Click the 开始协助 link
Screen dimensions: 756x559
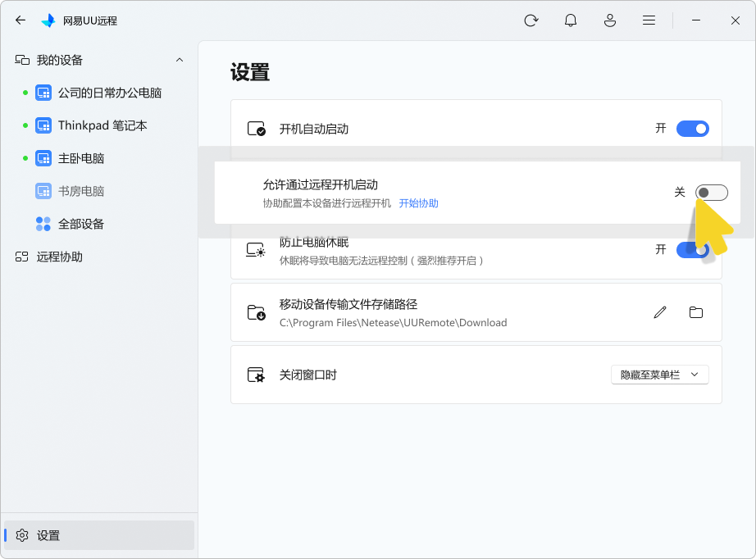tap(418, 203)
